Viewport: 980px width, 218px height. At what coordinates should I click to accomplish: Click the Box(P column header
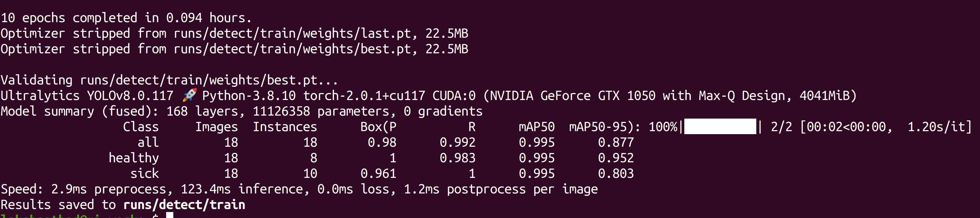tap(378, 127)
